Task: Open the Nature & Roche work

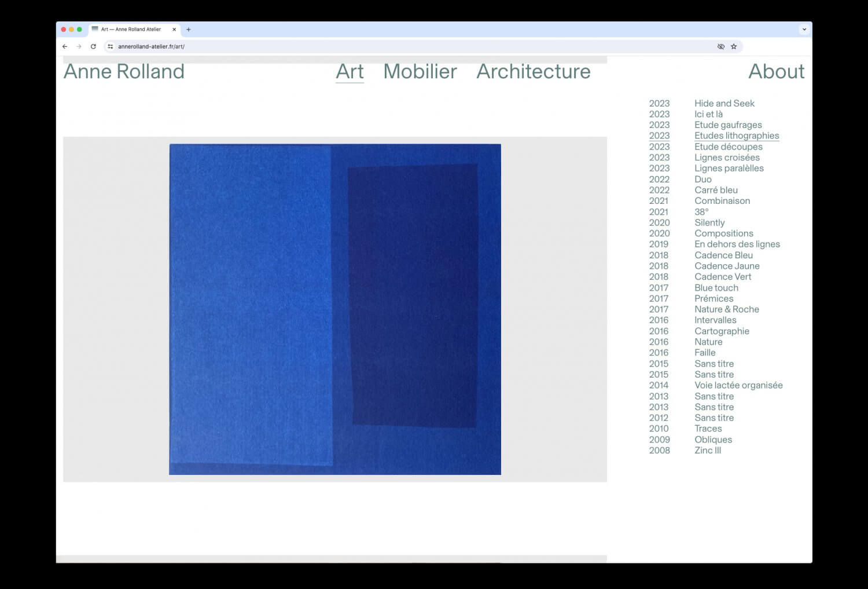Action: [727, 309]
